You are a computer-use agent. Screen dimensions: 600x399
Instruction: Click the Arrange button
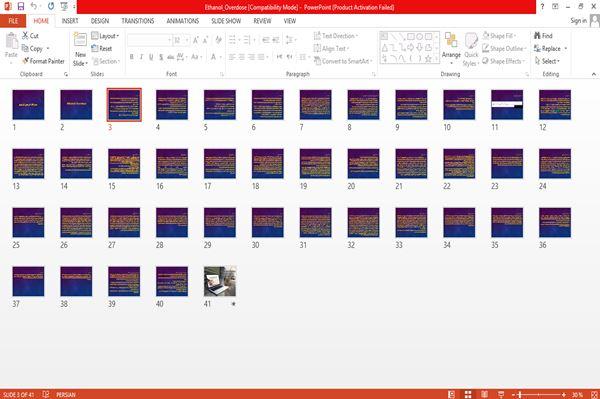[451, 47]
